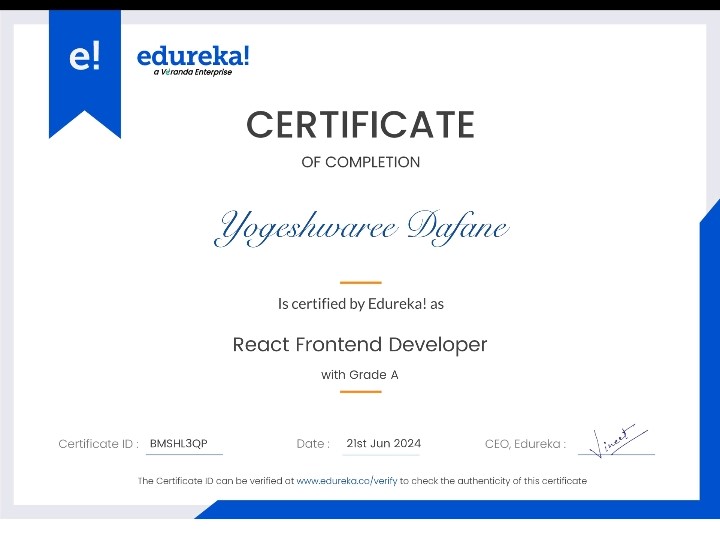Click 'a Veranda Enterprise' tagline
Image resolution: width=720 pixels, height=557 pixels.
click(193, 72)
